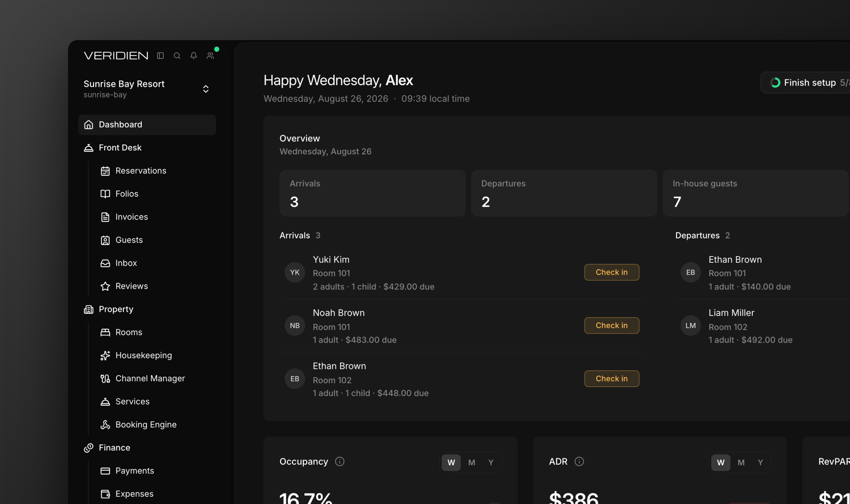Open the Sunrise Bay Resort property switcher

click(x=147, y=89)
